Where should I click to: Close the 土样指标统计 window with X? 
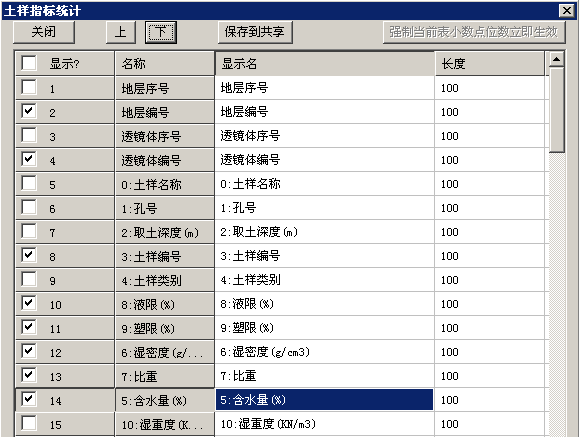tap(566, 11)
